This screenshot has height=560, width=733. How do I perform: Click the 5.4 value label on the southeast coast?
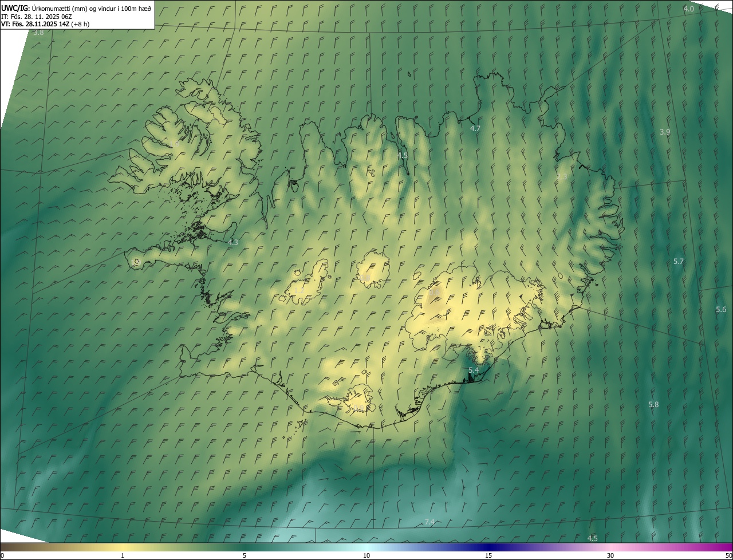point(474,370)
